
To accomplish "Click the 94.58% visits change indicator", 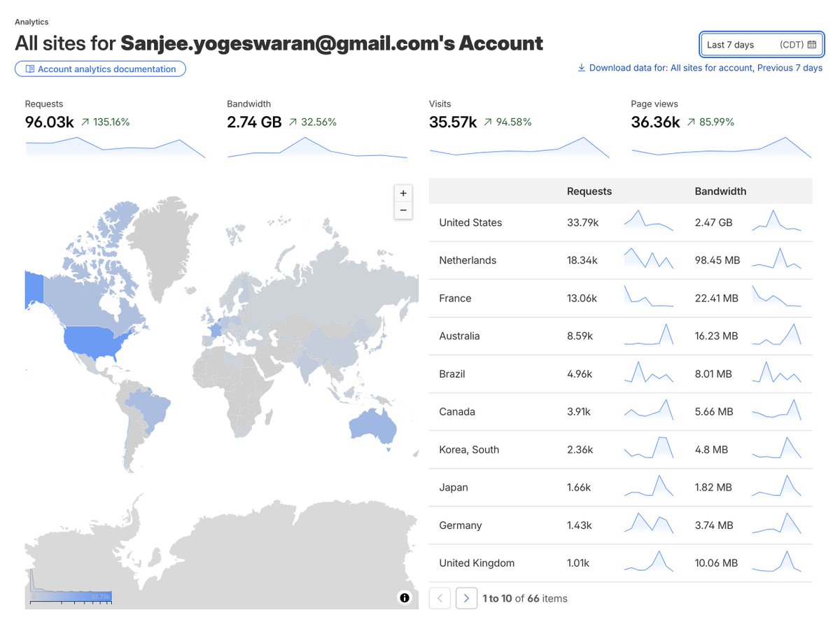I will click(x=508, y=122).
